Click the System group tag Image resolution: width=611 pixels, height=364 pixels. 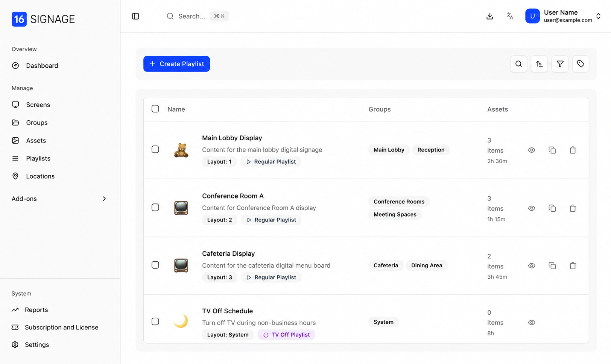coord(383,322)
